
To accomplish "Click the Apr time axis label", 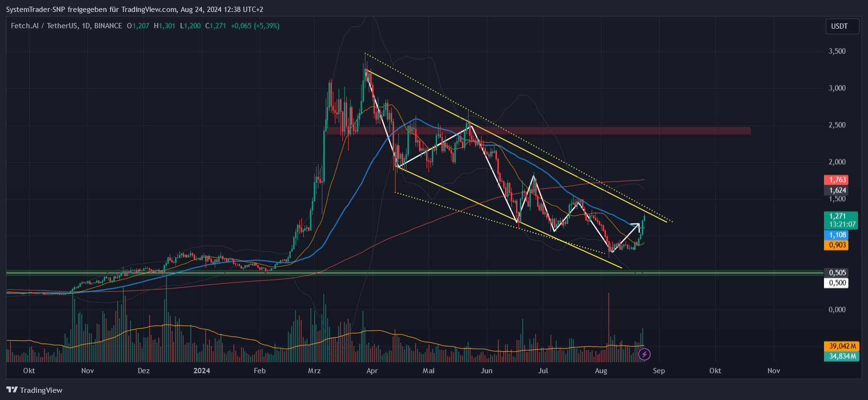I will (x=372, y=371).
